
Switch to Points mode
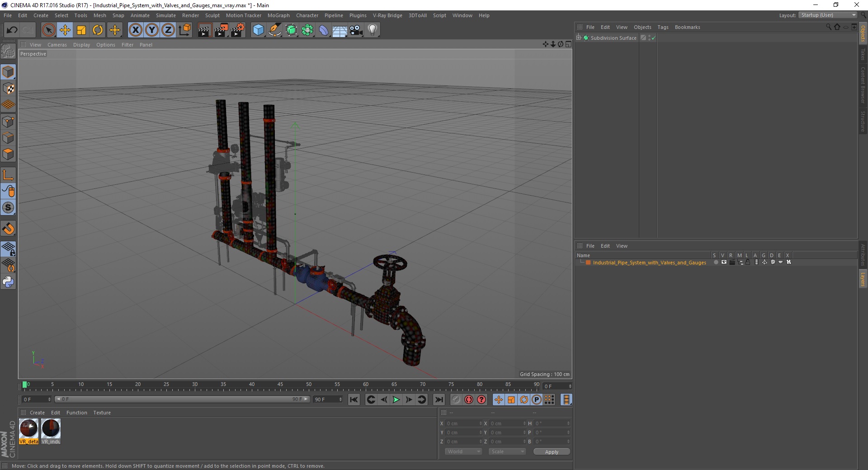[8, 122]
